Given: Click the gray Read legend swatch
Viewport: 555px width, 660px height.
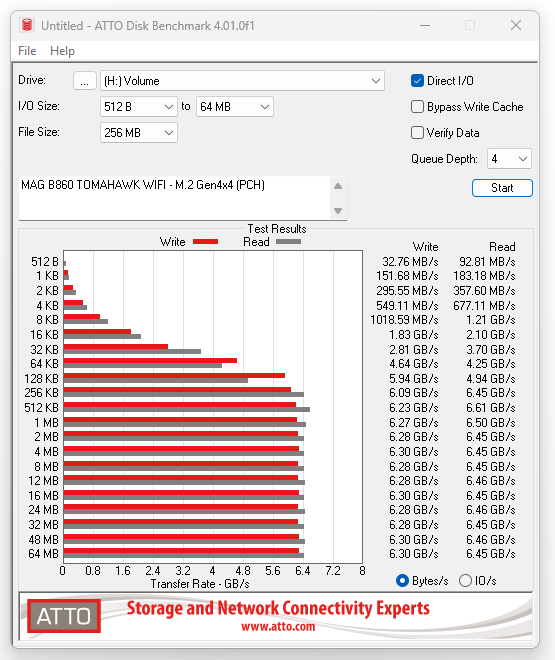Looking at the screenshot, I should (288, 242).
